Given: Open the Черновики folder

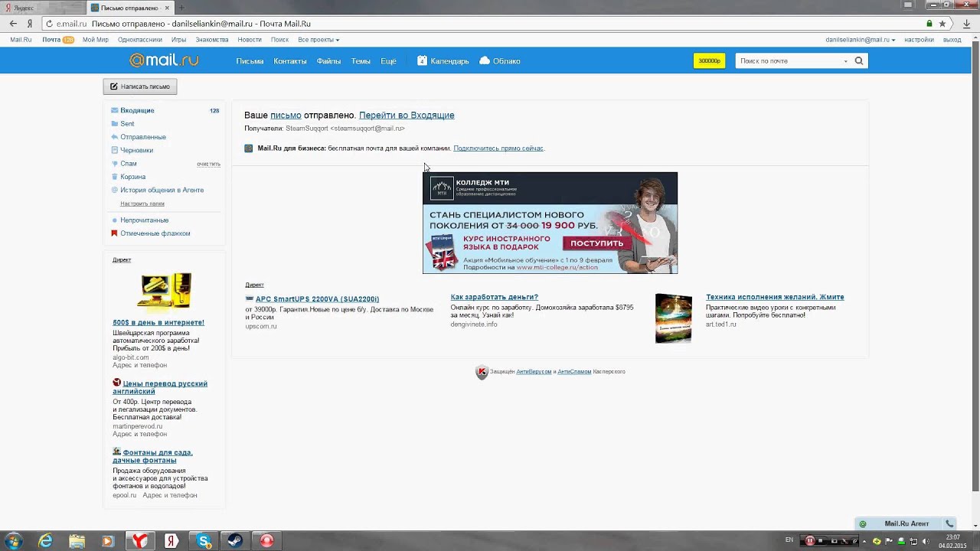Looking at the screenshot, I should coord(136,150).
